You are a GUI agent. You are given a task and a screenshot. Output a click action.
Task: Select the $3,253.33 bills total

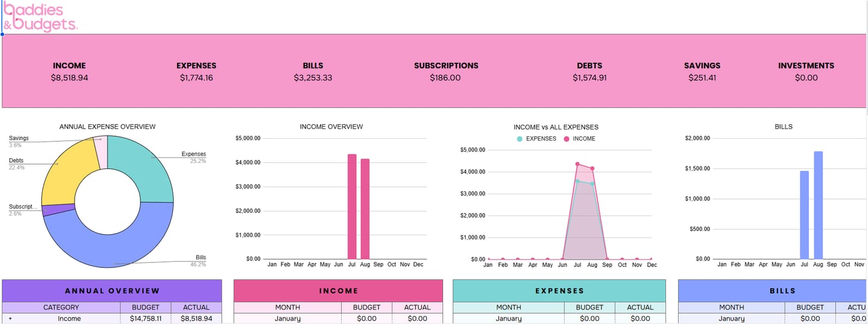(313, 78)
